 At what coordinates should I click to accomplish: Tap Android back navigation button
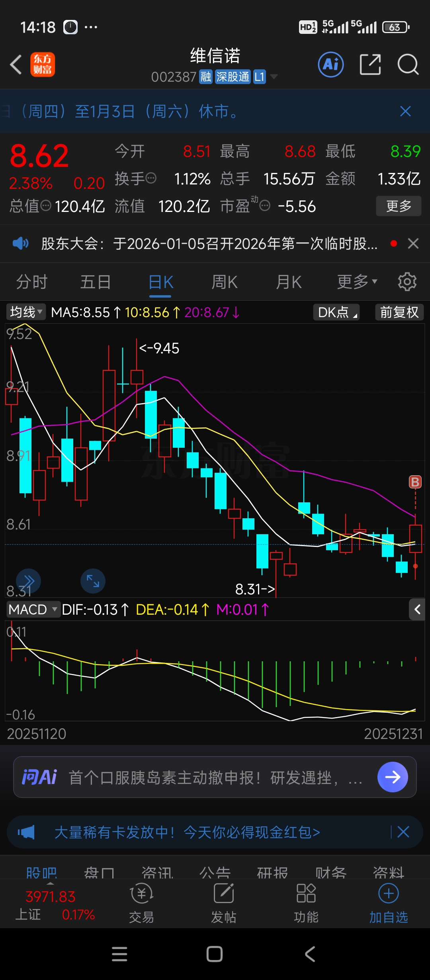pos(310,954)
